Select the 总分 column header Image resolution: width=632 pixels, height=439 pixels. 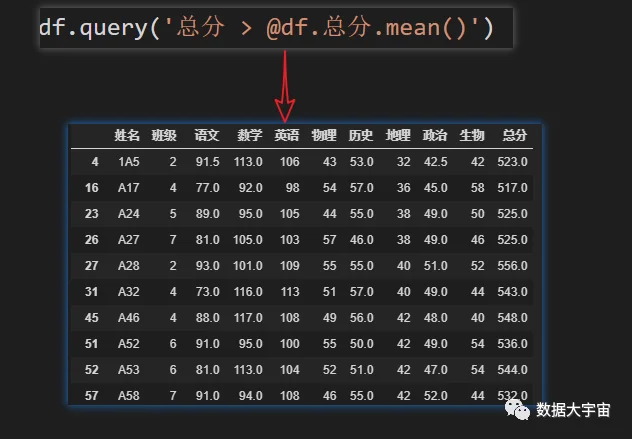pos(515,135)
